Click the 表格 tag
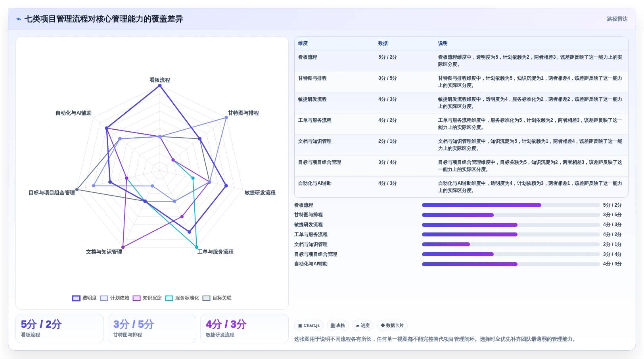The image size is (644, 359). (x=338, y=325)
